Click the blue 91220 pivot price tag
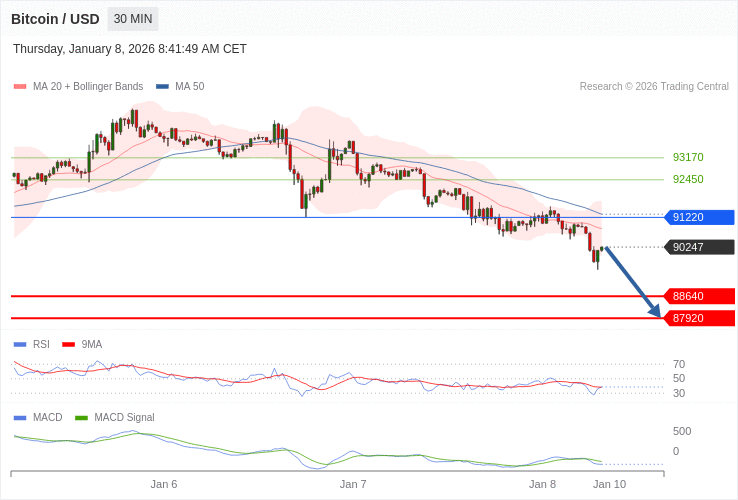The image size is (738, 500). point(699,217)
